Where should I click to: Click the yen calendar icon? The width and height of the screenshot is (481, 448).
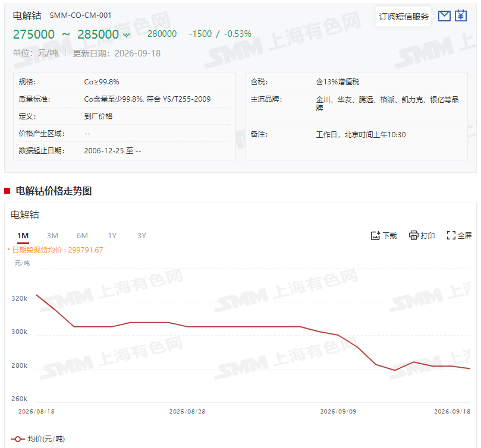460,15
